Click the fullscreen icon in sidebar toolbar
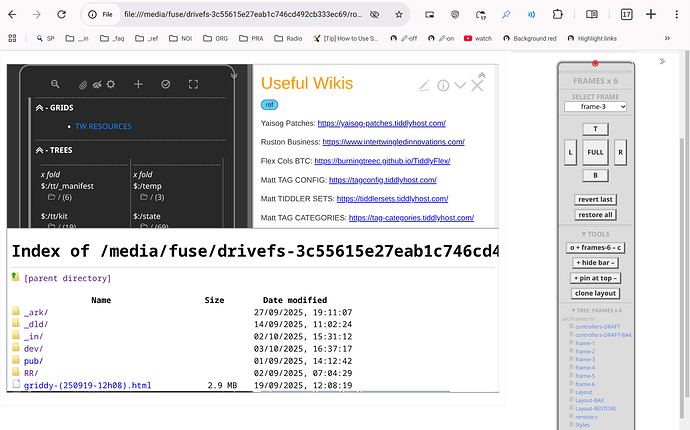This screenshot has width=690, height=430. point(195,86)
